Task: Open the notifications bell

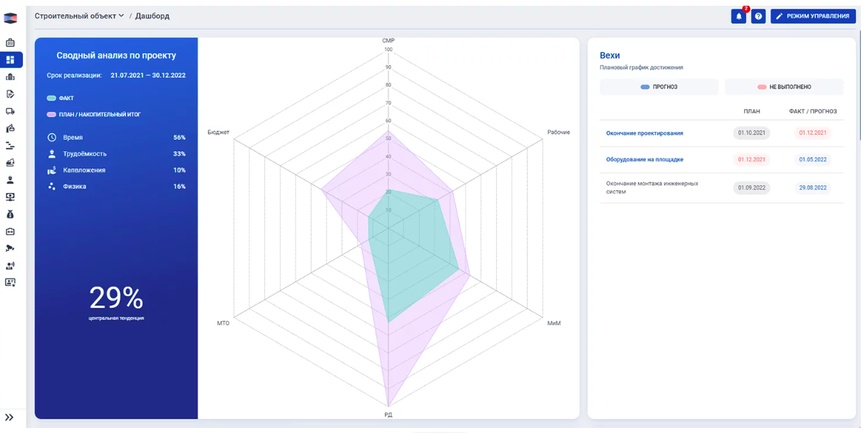Action: coord(738,16)
